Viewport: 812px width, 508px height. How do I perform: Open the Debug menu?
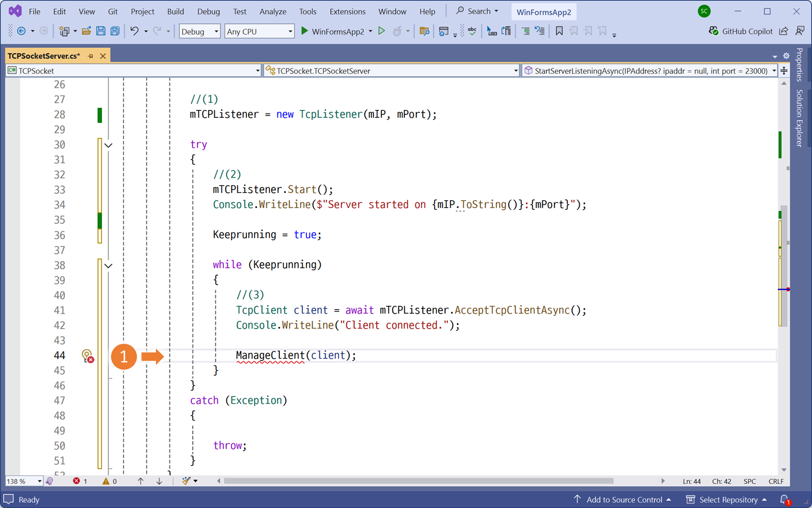[208, 11]
